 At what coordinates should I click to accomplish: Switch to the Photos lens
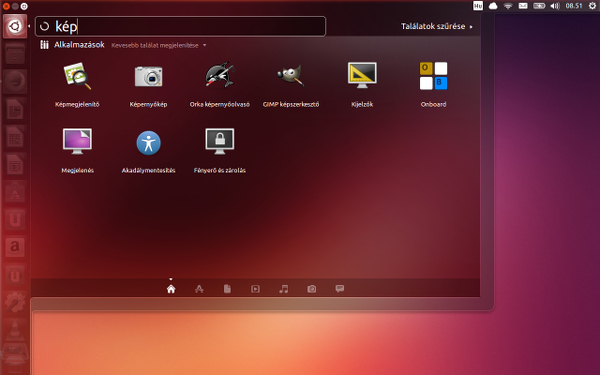[x=311, y=289]
